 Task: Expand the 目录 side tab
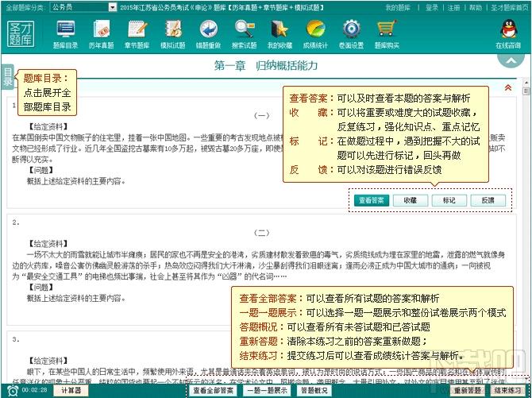(x=7, y=77)
